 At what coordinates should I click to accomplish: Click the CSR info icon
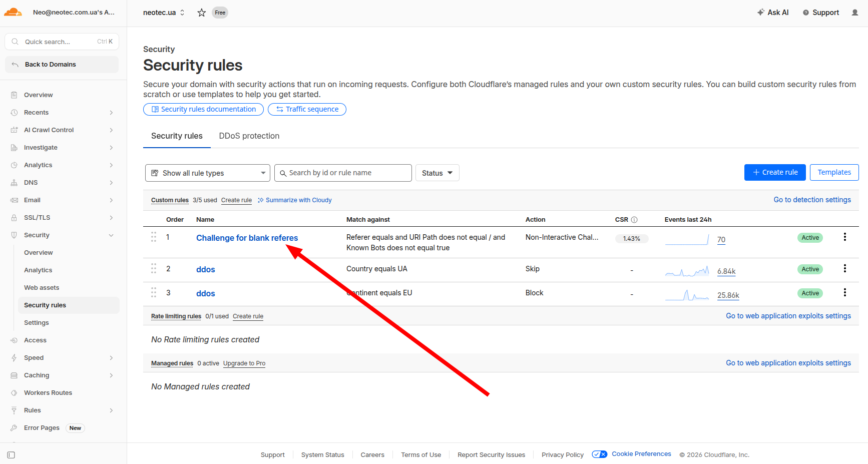point(634,220)
